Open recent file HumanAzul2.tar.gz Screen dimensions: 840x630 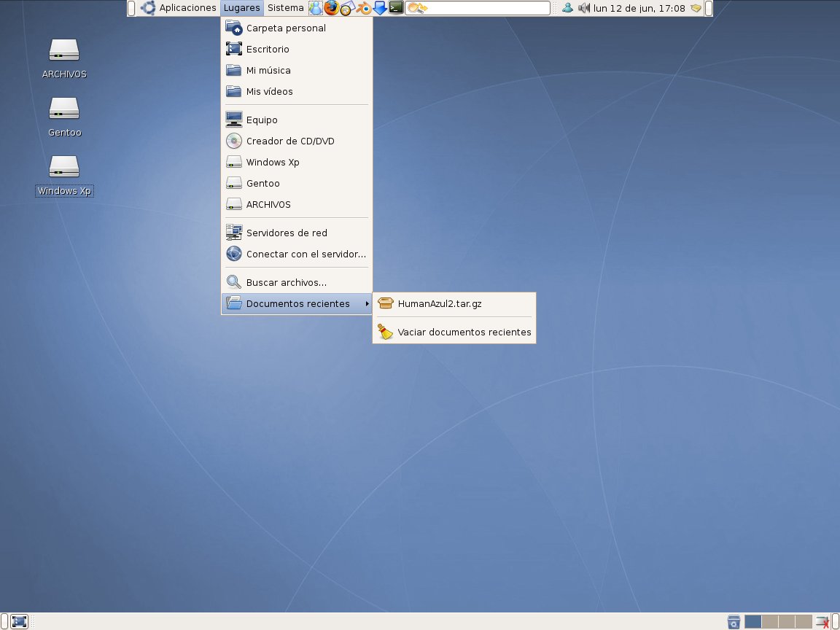454,304
